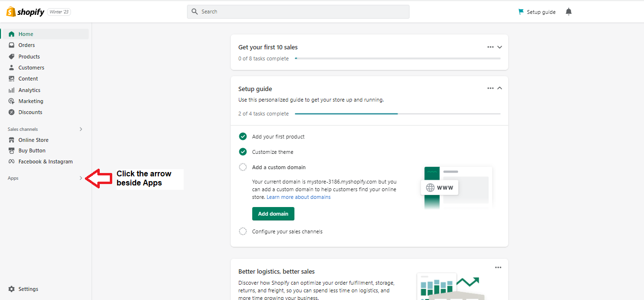The width and height of the screenshot is (644, 300).
Task: Open more options for Setup guide card
Action: click(490, 88)
